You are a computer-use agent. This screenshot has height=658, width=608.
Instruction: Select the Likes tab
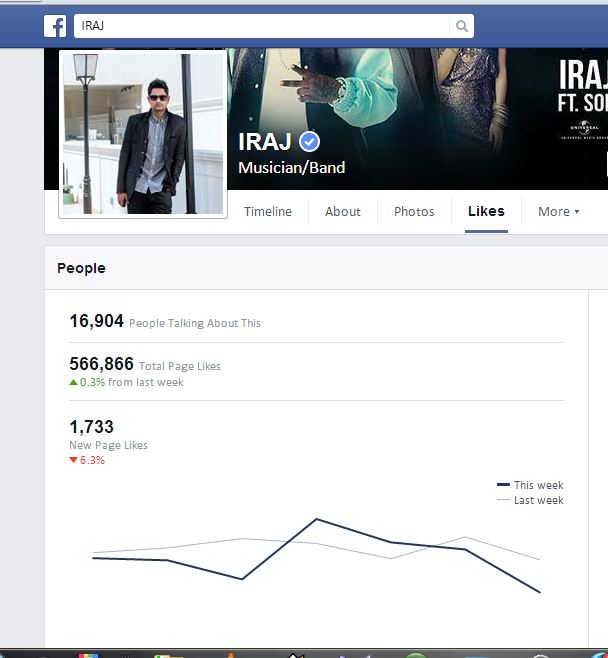point(486,212)
